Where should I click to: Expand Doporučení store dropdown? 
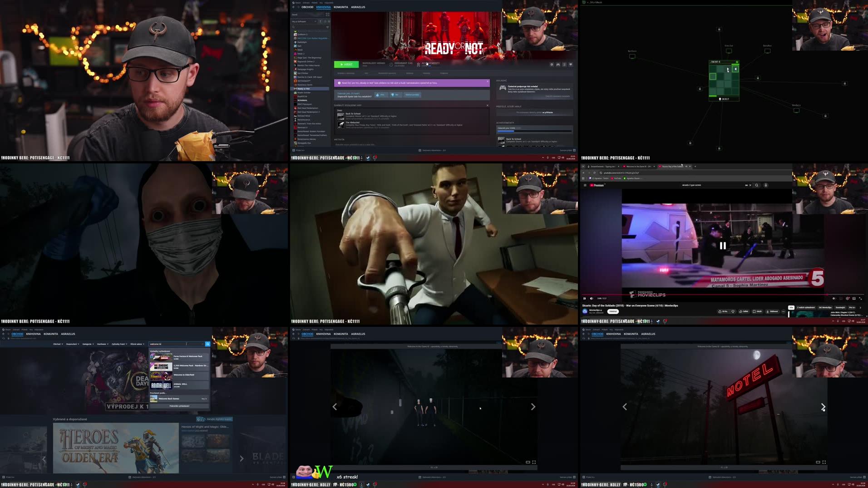73,344
